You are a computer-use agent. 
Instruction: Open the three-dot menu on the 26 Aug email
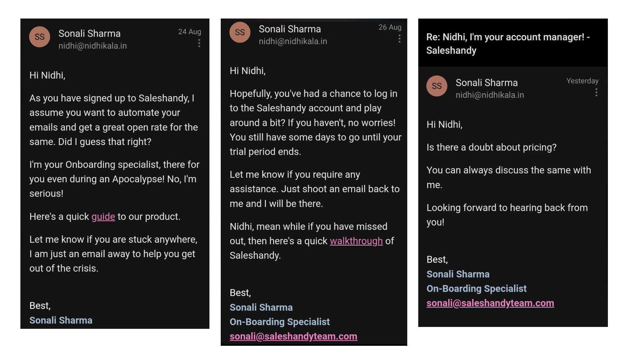point(399,39)
